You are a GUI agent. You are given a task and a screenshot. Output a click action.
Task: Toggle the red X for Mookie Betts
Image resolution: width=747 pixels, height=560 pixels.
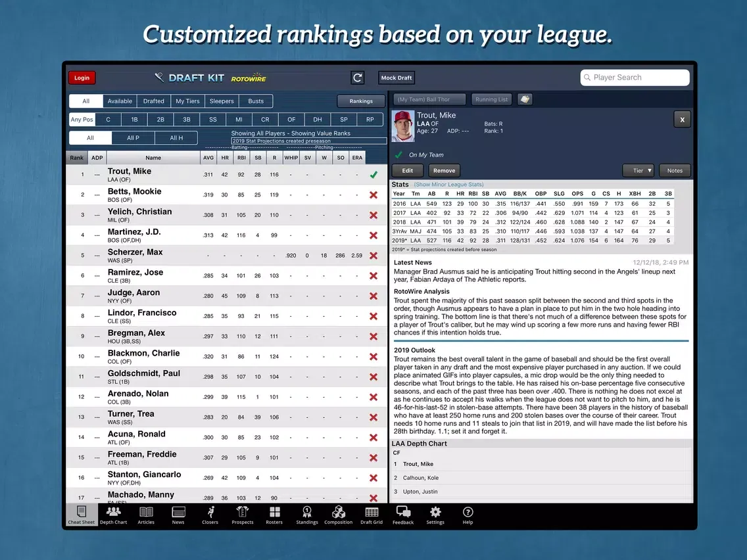(x=373, y=195)
